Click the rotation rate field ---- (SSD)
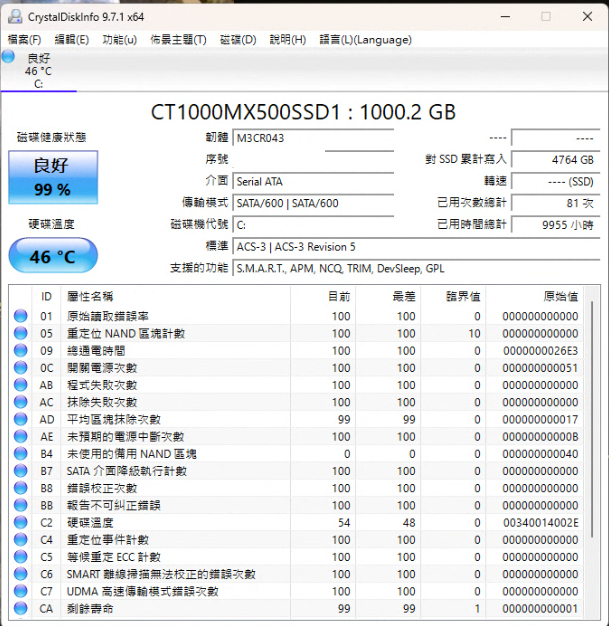 coord(555,182)
